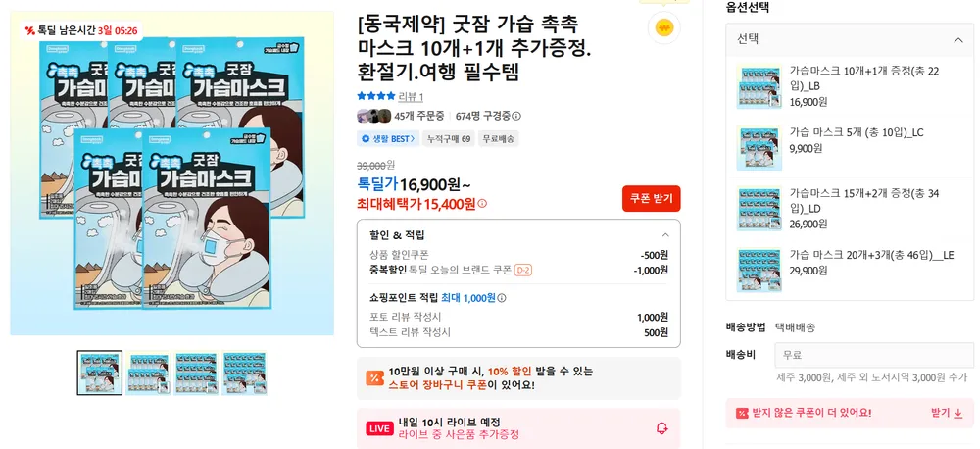Click the info icon next to 15,400원
This screenshot has width=980, height=449.
coord(482,204)
